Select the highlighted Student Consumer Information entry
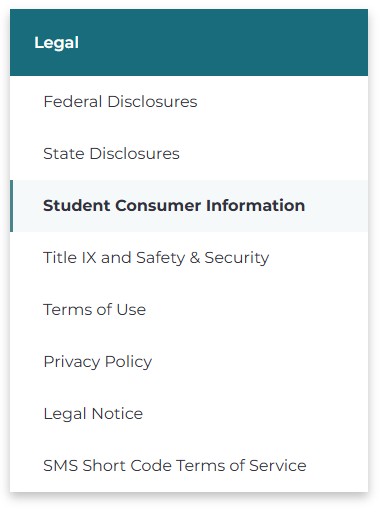 click(189, 206)
